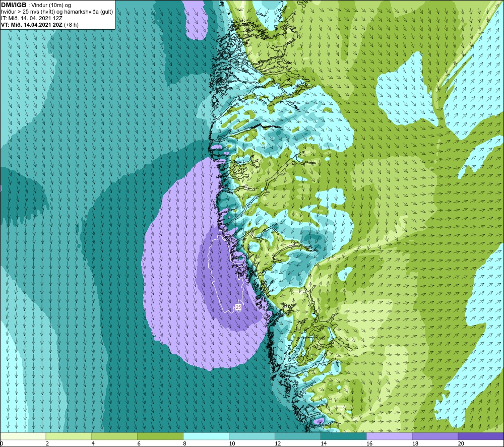Click the scale label '16'
Screen dimensions: 504x447
click(369, 444)
